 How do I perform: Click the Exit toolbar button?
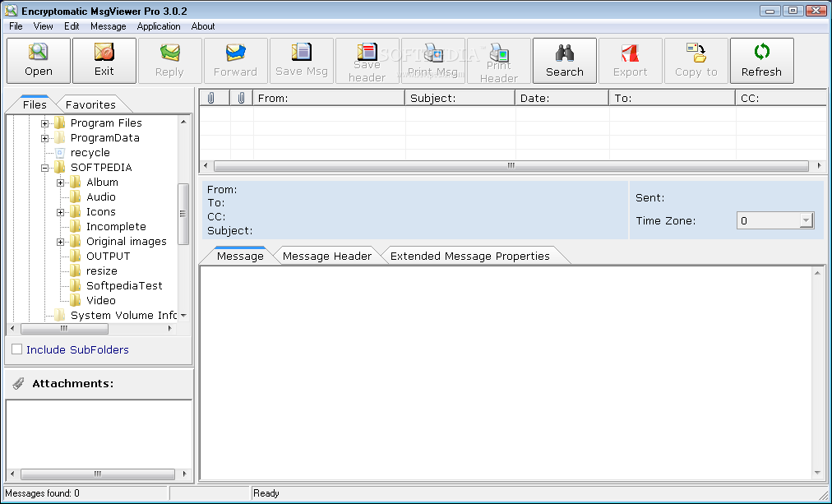(x=104, y=61)
